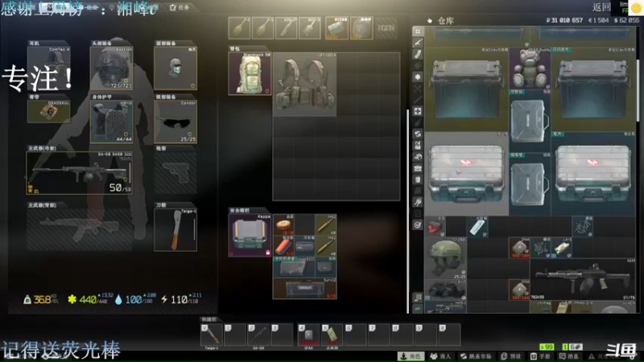644x362 pixels.
Task: Select the gear/asterisk filter icon in stash sidebar
Action: (x=418, y=76)
